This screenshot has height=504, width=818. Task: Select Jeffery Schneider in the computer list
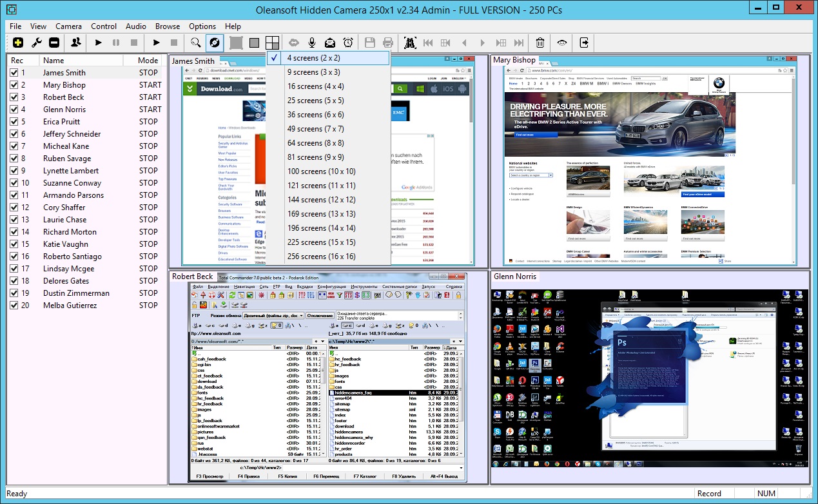pos(72,134)
